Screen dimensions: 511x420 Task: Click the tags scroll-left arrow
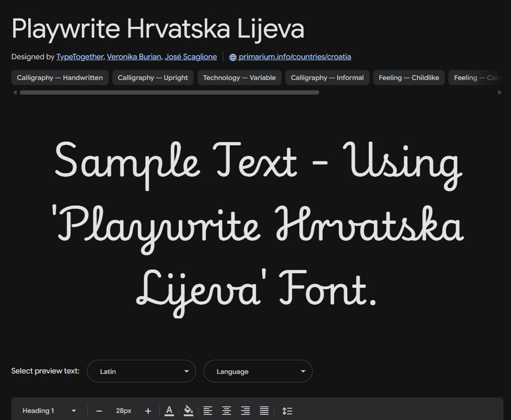point(15,93)
